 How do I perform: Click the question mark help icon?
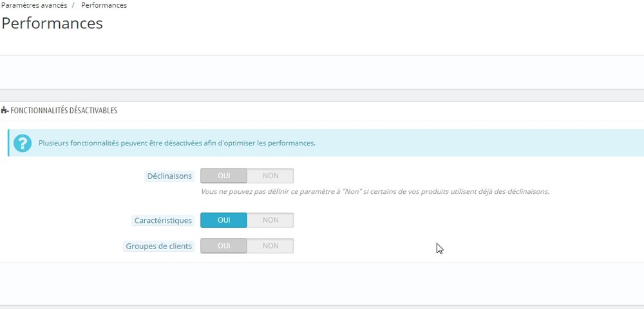pyautogui.click(x=23, y=143)
